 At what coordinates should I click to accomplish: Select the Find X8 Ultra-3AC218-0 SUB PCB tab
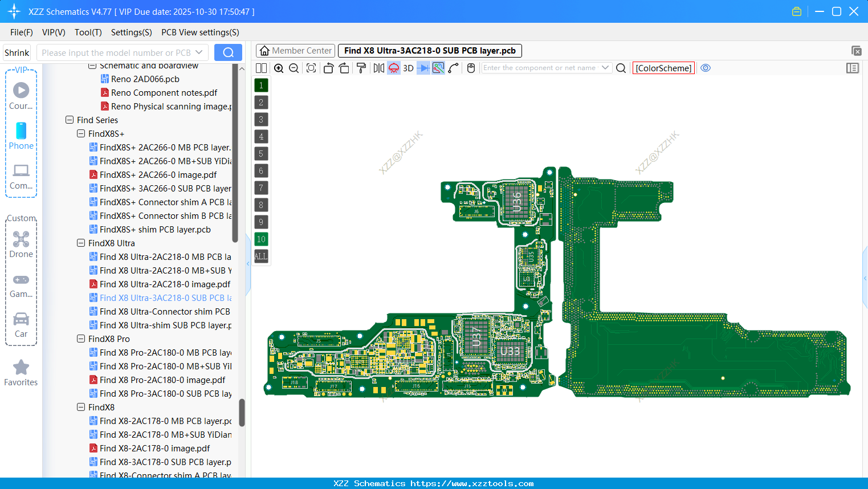[428, 50]
